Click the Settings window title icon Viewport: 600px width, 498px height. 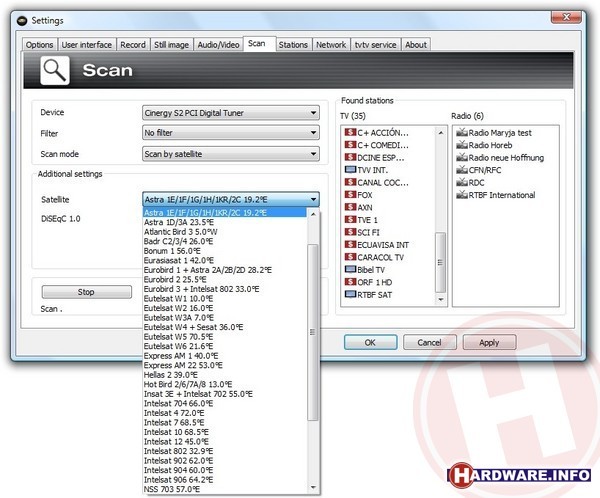(x=22, y=21)
